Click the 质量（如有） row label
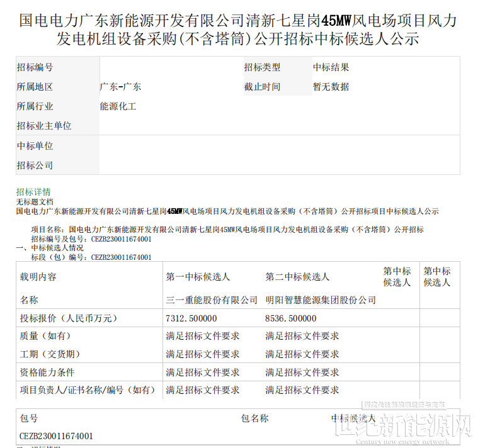The width and height of the screenshot is (478, 448). click(45, 336)
